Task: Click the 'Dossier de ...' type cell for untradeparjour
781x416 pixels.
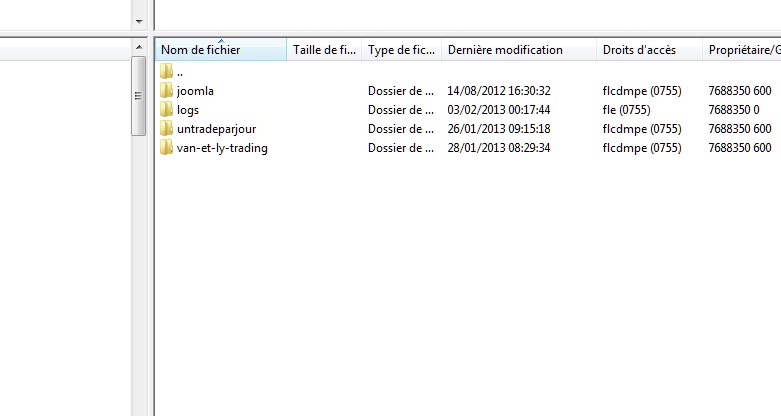Action: [401, 129]
